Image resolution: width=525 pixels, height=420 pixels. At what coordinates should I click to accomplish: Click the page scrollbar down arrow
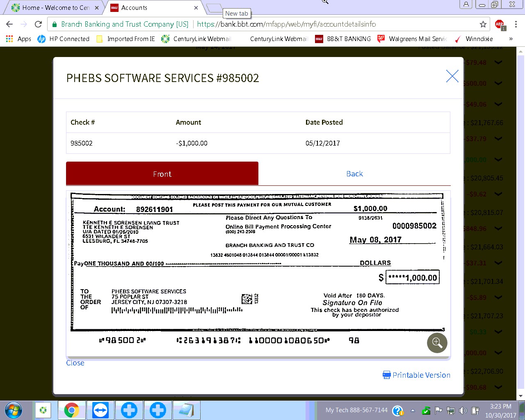pyautogui.click(x=521, y=396)
